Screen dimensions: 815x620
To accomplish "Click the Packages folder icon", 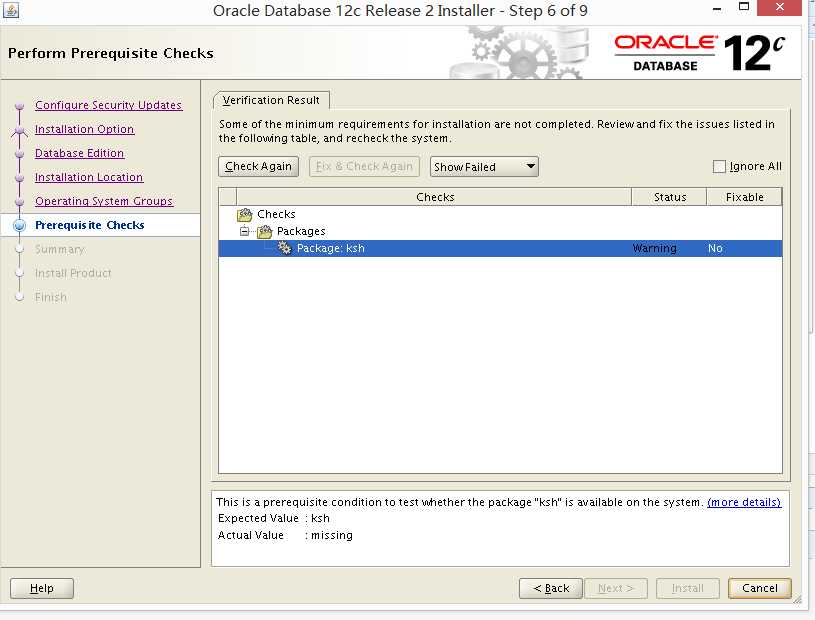I will (x=265, y=231).
